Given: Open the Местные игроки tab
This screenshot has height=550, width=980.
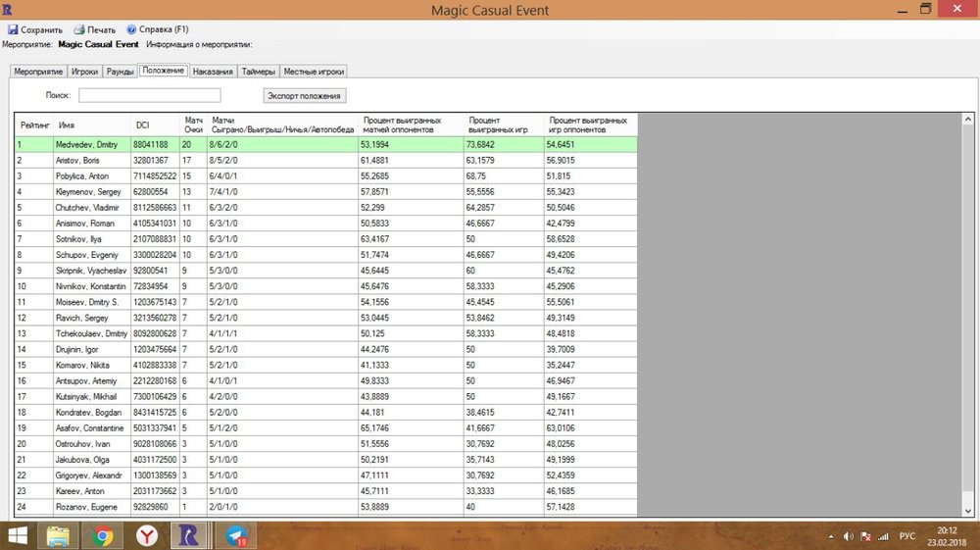Looking at the screenshot, I should tap(314, 72).
